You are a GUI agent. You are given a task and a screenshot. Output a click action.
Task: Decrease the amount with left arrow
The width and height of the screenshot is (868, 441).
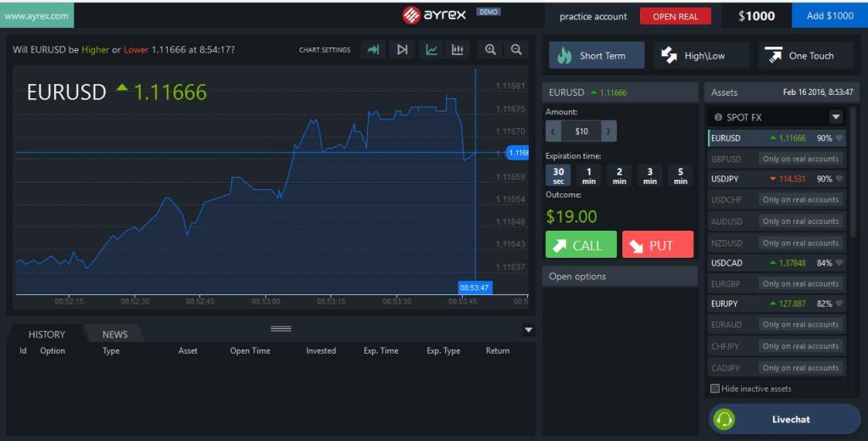(553, 131)
